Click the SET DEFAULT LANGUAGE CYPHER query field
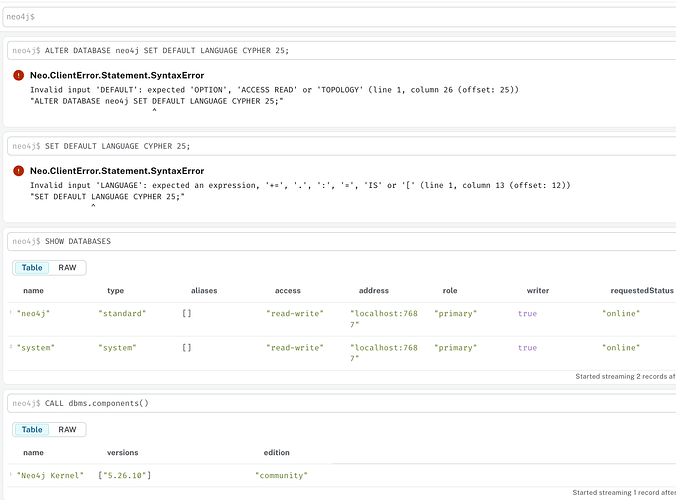 click(341, 146)
